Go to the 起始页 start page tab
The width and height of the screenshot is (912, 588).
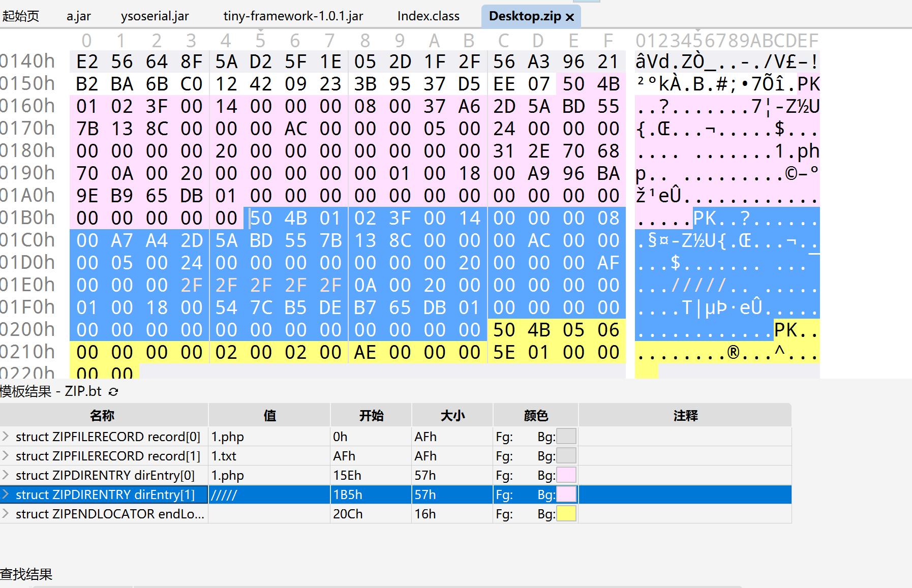point(20,16)
